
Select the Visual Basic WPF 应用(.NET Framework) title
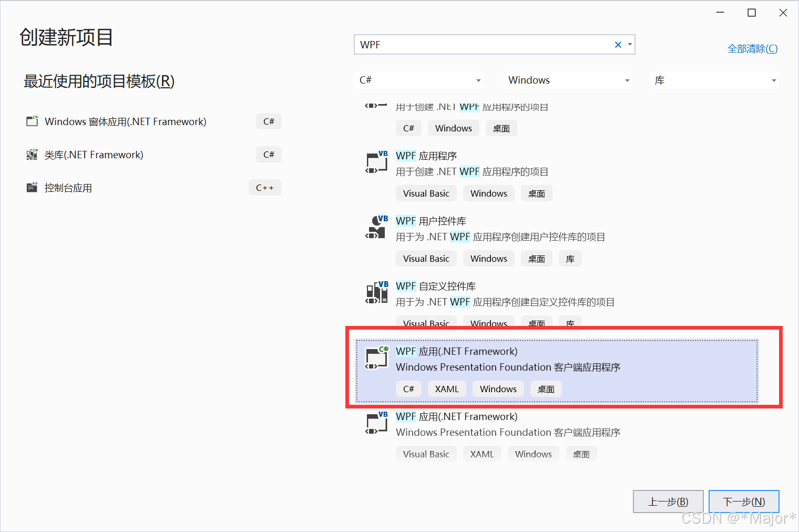457,416
